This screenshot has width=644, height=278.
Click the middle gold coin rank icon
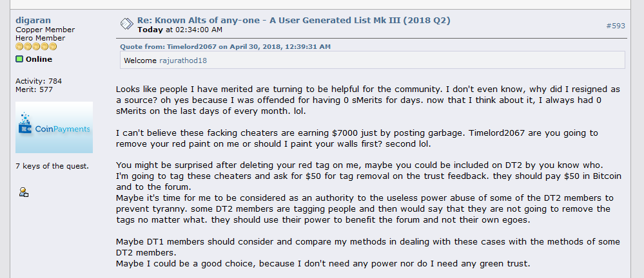click(x=36, y=46)
